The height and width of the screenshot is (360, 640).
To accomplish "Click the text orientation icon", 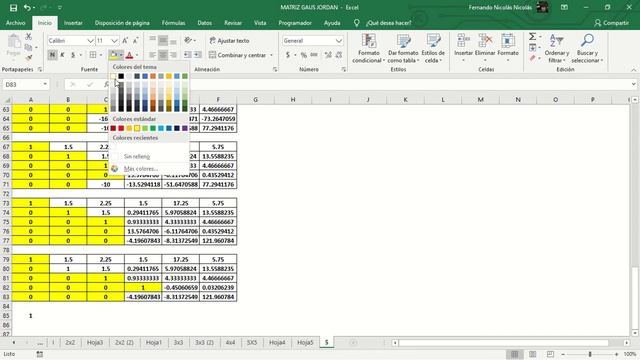I will 188,40.
